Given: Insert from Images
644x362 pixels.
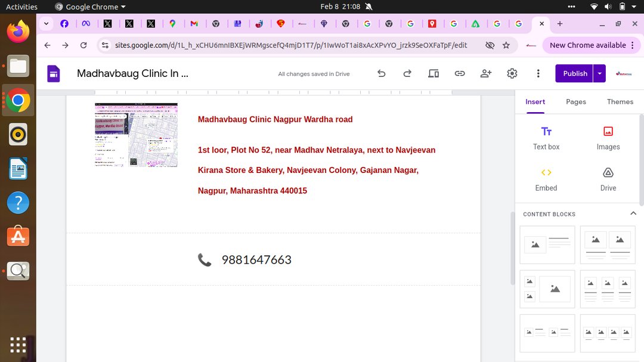Looking at the screenshot, I should 608,138.
